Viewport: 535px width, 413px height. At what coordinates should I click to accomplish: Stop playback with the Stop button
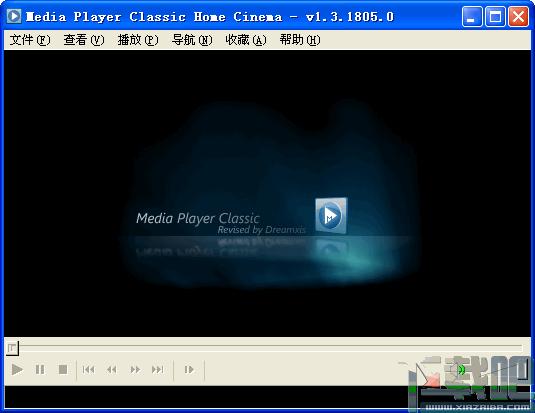63,369
